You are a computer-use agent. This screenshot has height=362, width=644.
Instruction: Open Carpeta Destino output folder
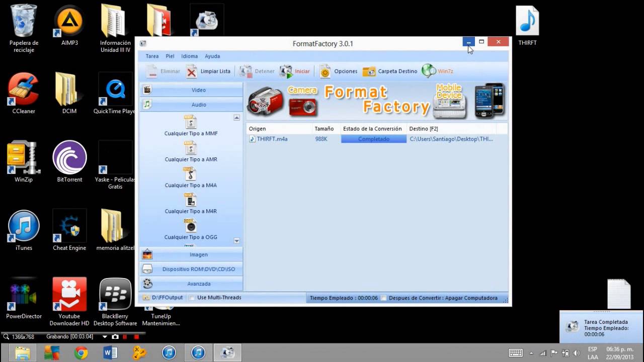click(390, 71)
